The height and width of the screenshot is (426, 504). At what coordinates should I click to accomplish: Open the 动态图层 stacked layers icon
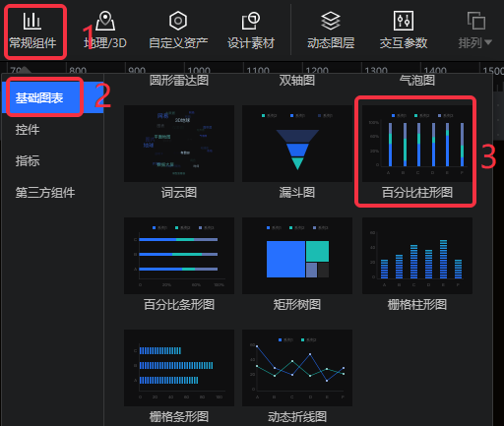331,21
